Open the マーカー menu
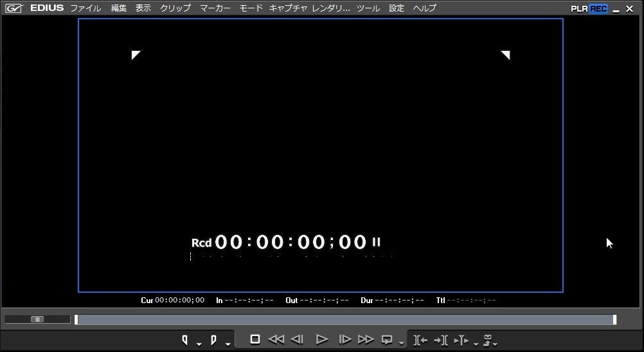 coord(215,8)
